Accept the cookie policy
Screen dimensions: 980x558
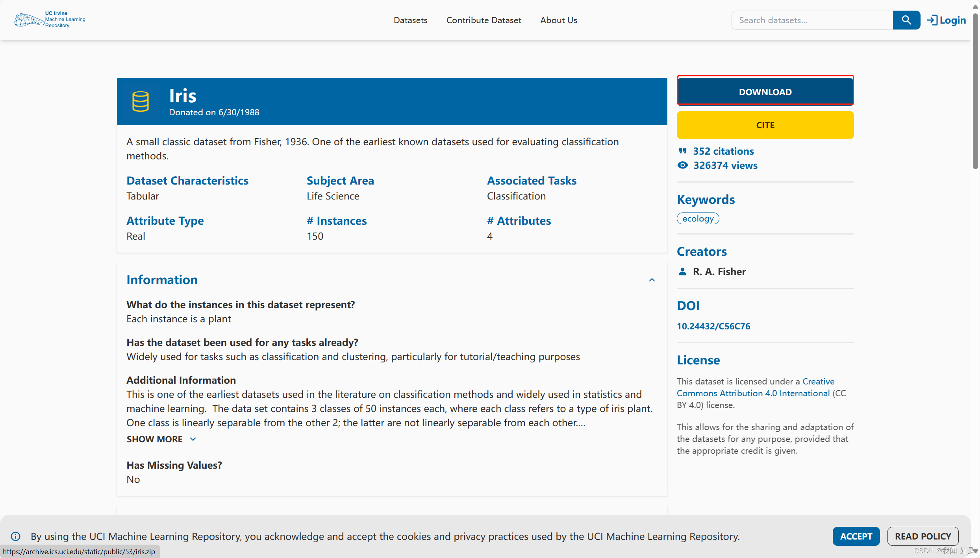[856, 536]
